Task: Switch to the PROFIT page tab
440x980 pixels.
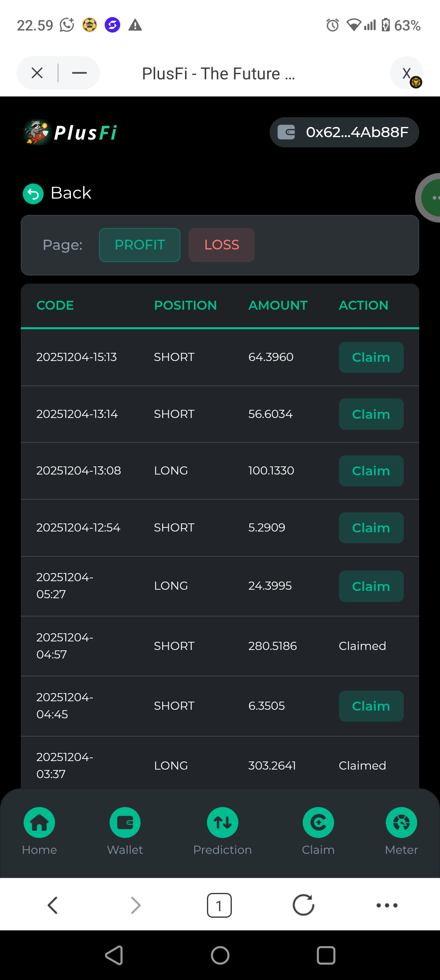Action: click(140, 245)
